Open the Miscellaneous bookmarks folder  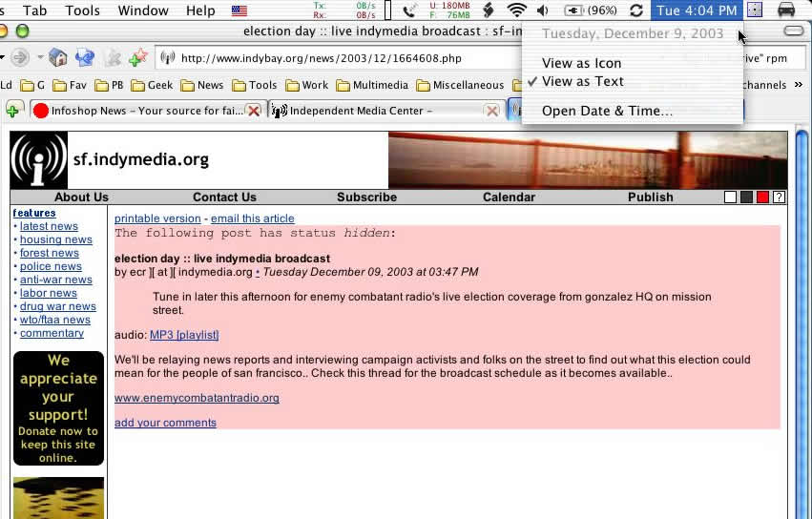tap(460, 85)
